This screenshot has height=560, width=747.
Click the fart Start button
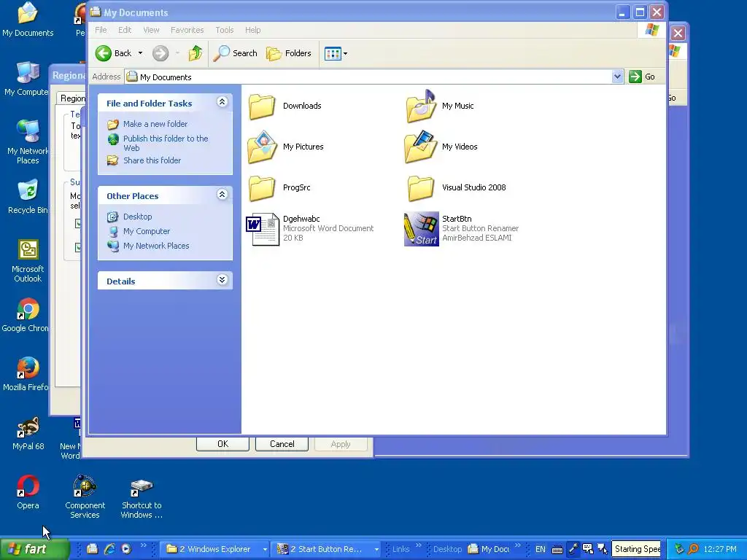(x=35, y=549)
